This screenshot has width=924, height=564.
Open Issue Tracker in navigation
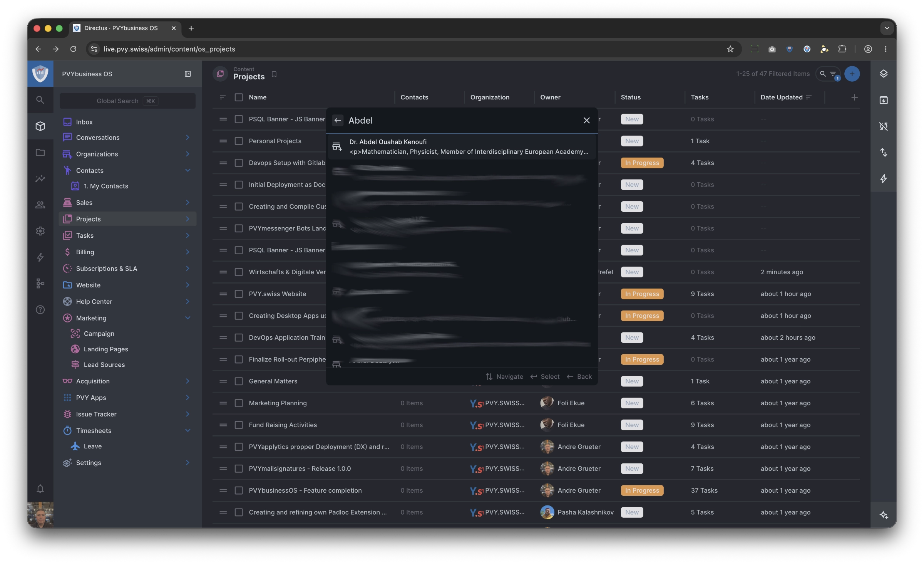click(x=127, y=414)
